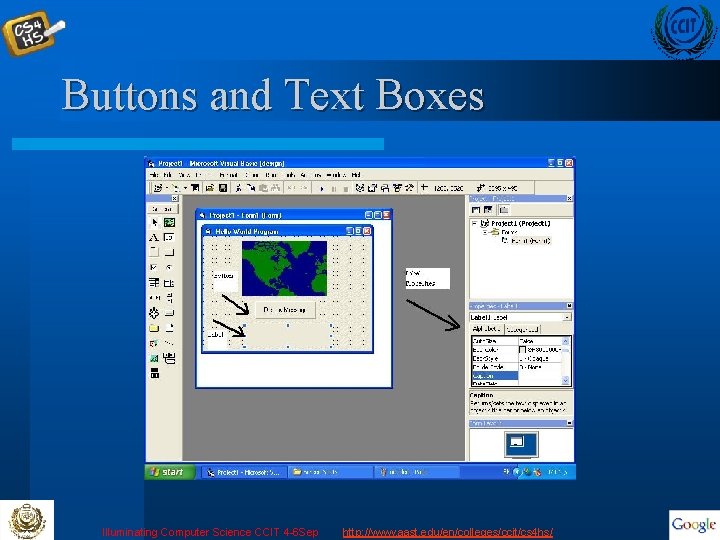Open the Format menu
The width and height of the screenshot is (720, 540).
(x=228, y=175)
